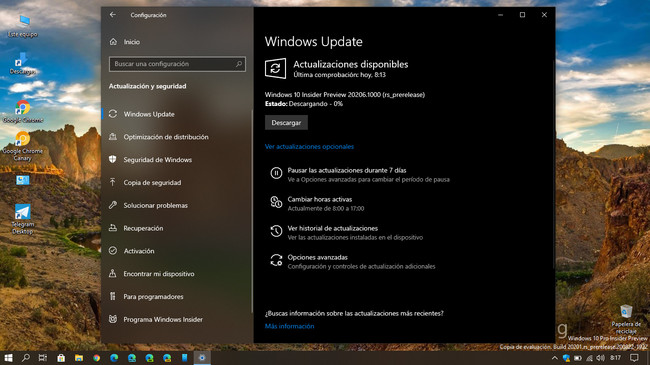
Task: Go back with the Configuración arrow
Action: tap(113, 15)
